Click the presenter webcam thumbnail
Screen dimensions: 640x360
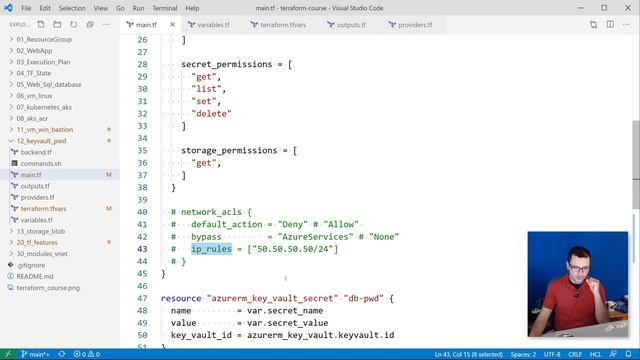click(578, 284)
